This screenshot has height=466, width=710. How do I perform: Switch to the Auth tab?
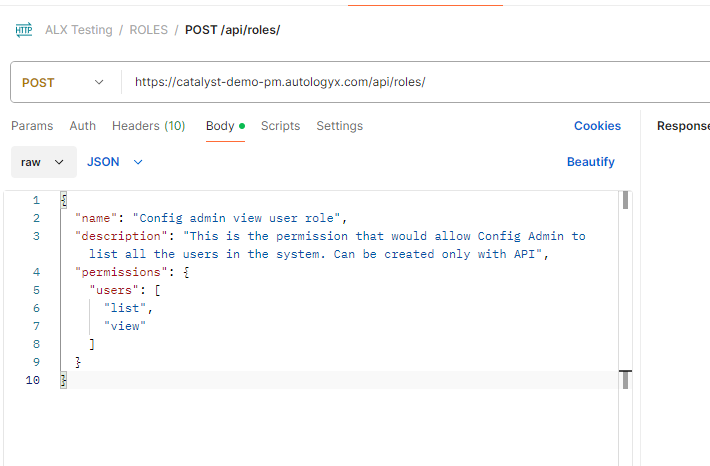pos(82,126)
